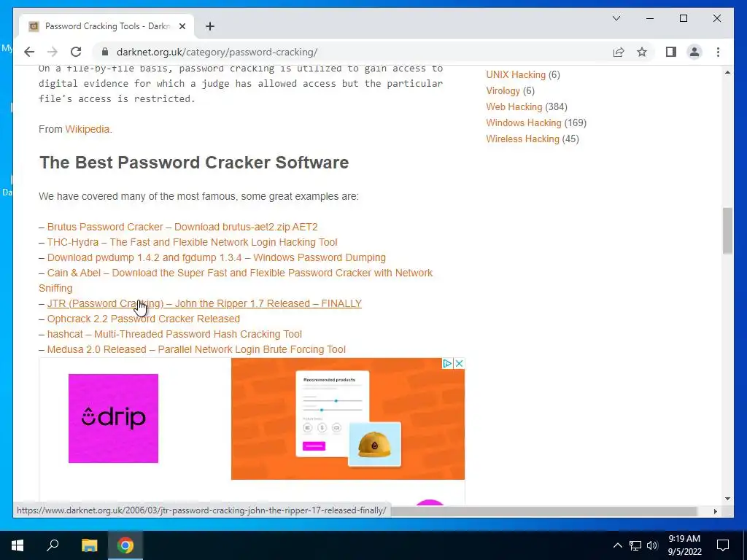
Task: Click the scrollbar down arrow
Action: tap(727, 499)
